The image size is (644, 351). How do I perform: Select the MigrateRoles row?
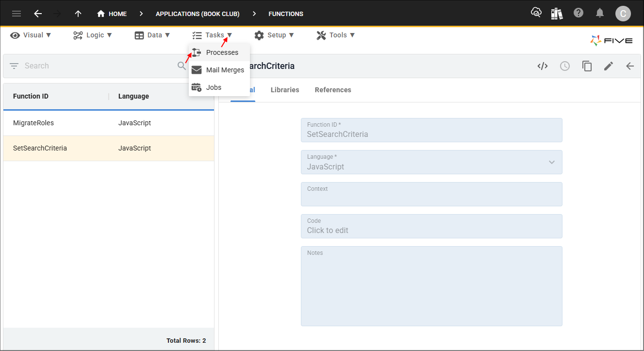pos(109,123)
